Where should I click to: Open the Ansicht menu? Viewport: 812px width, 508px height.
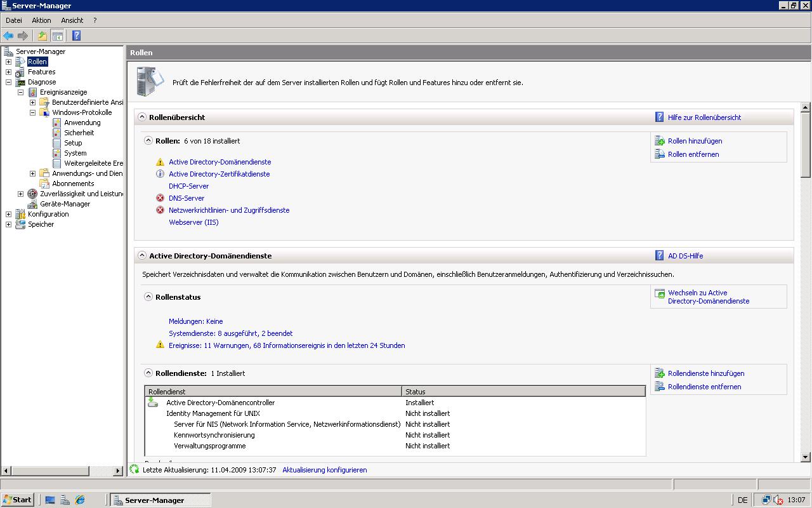[72, 20]
